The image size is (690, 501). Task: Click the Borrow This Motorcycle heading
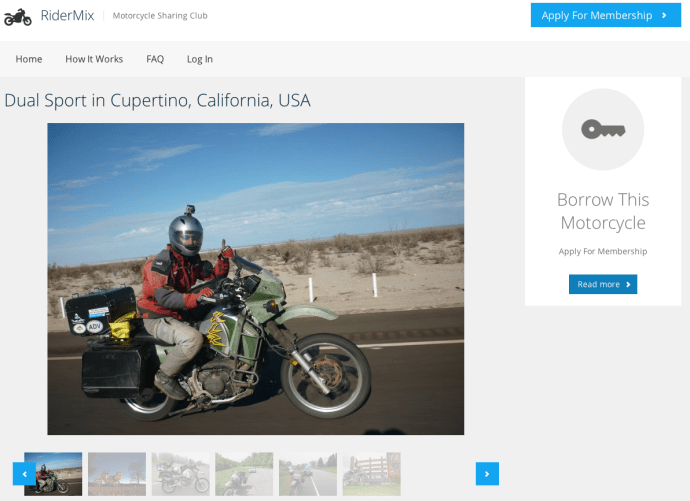[602, 211]
